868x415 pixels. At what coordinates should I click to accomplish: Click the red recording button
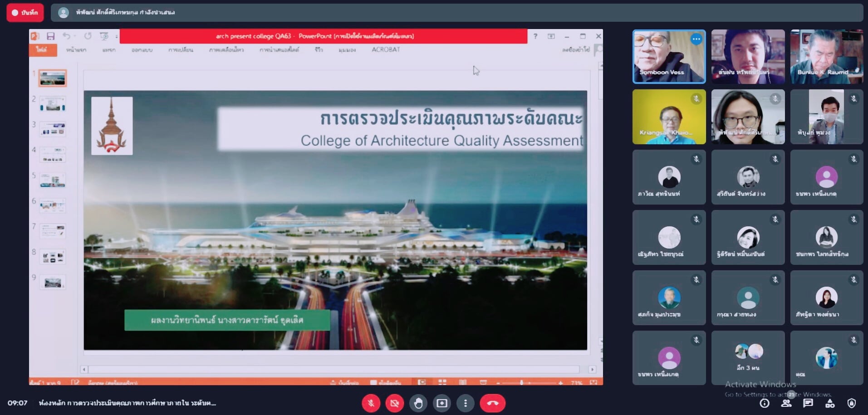25,13
